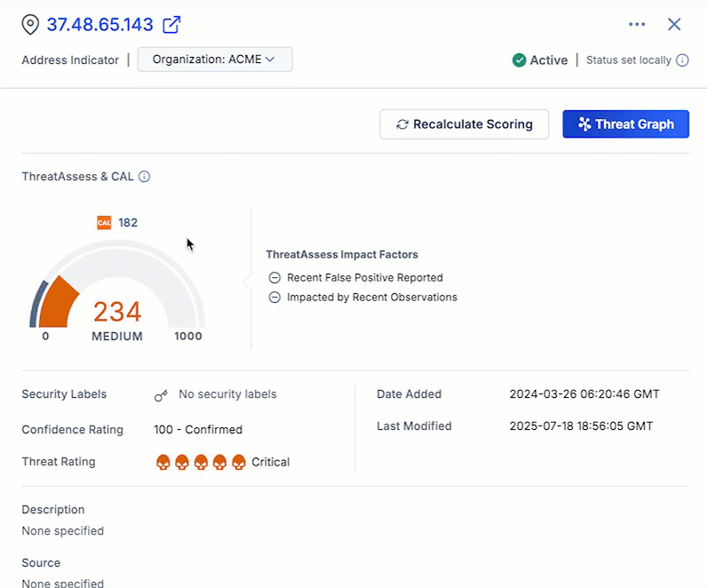Click the CAL score value 182
Viewport: 707px width, 588px height.
(x=128, y=222)
